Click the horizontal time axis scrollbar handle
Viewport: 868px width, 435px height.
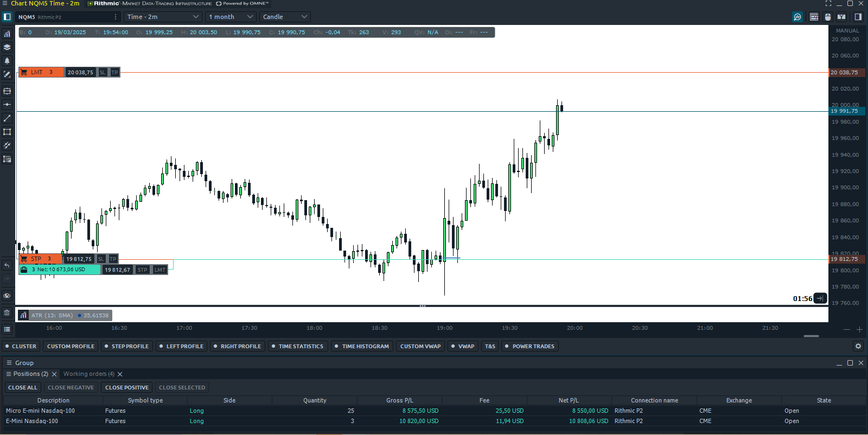[811, 336]
